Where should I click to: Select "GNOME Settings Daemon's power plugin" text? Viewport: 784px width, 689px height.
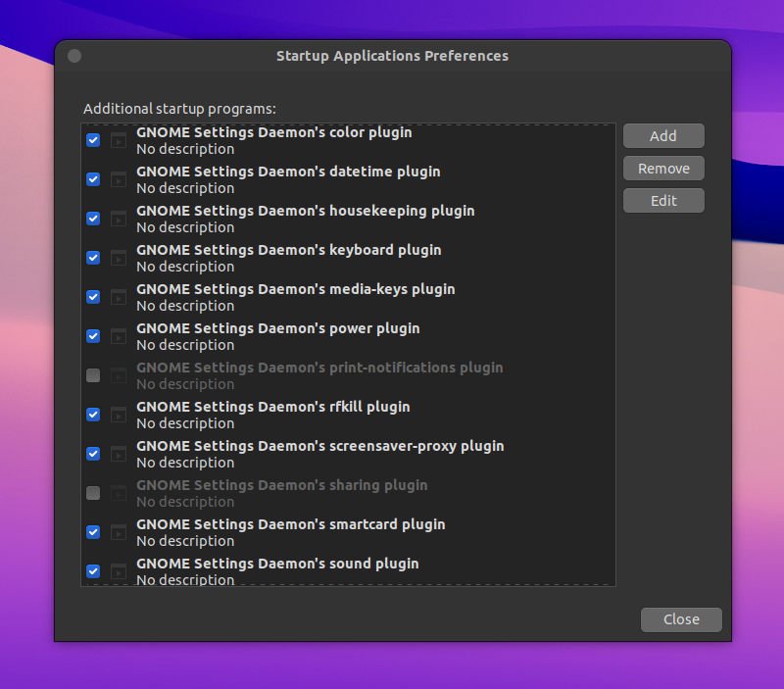[x=278, y=328]
